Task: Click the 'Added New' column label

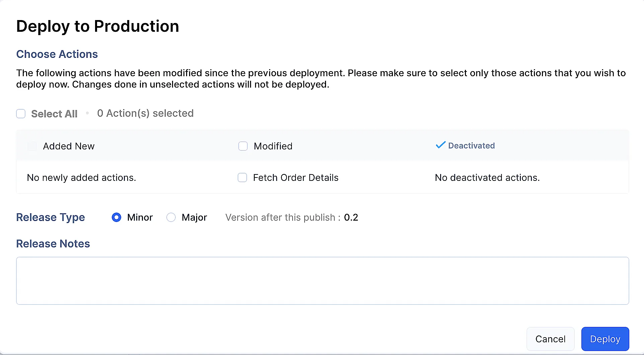Action: [x=69, y=146]
